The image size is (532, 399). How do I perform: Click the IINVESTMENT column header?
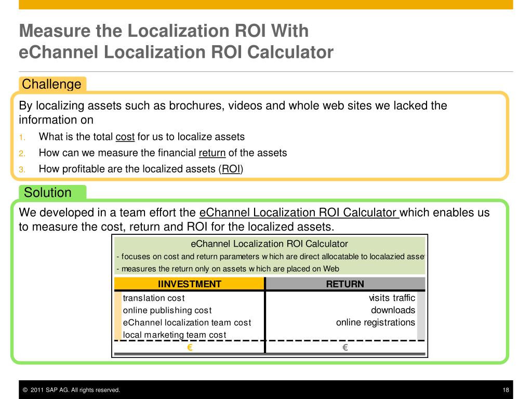189,284
